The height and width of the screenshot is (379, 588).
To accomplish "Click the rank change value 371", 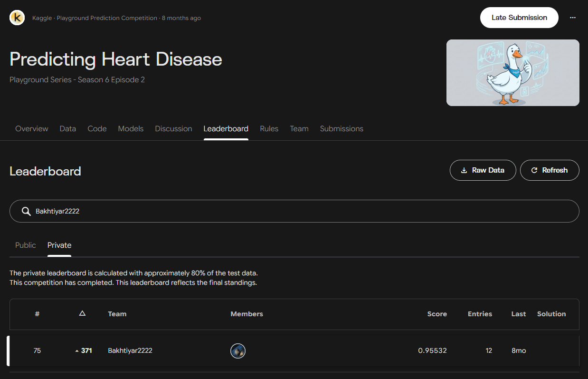I will [86, 350].
